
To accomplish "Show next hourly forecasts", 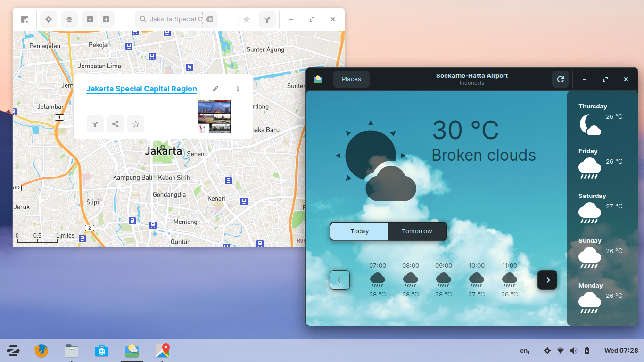I will [547, 280].
